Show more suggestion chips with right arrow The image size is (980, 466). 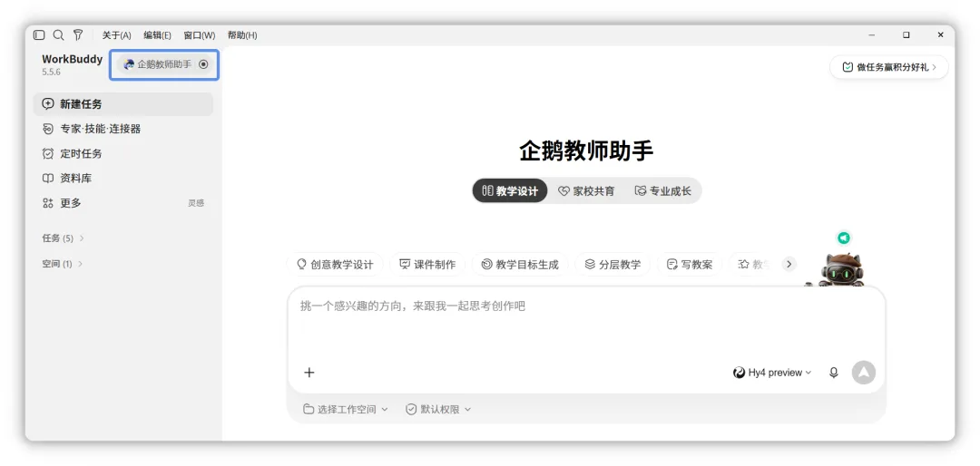pos(789,264)
